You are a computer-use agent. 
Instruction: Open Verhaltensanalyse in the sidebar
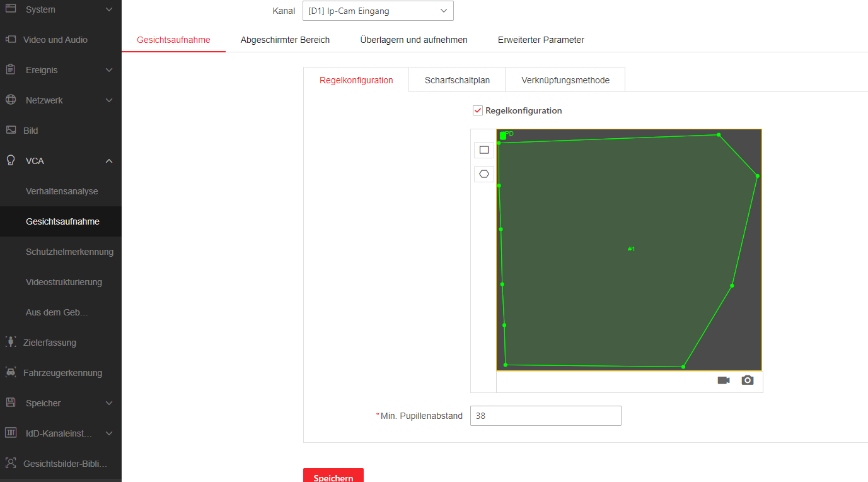point(62,191)
